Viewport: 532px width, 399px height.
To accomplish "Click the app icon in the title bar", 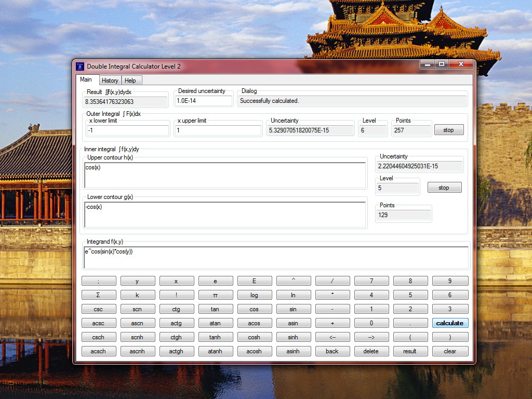I will [80, 66].
